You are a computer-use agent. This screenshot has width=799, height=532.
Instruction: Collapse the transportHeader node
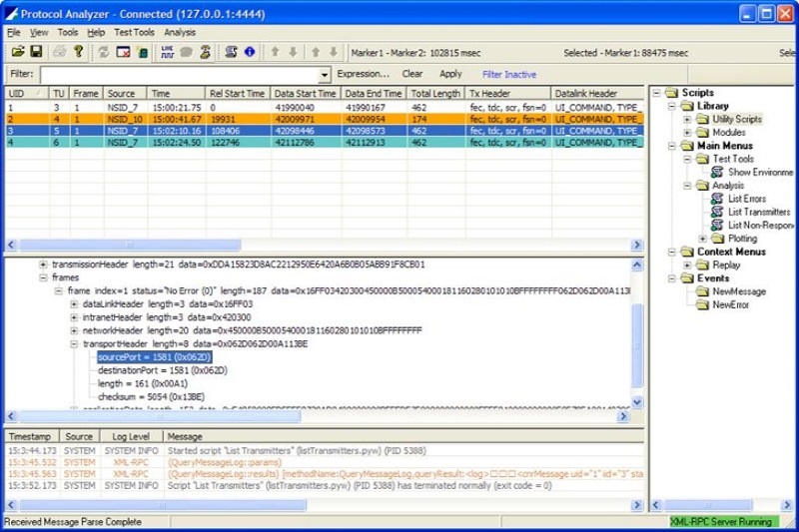click(x=74, y=343)
